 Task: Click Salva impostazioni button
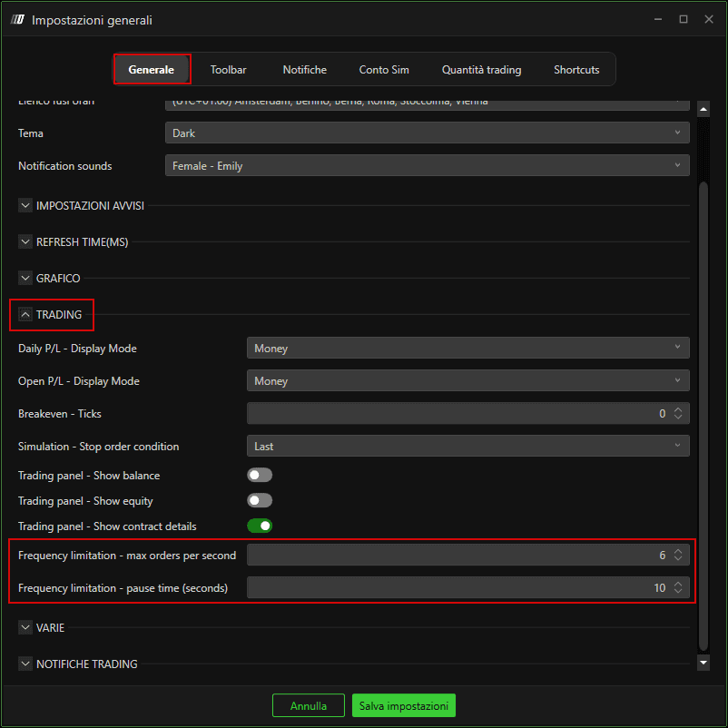coord(404,705)
